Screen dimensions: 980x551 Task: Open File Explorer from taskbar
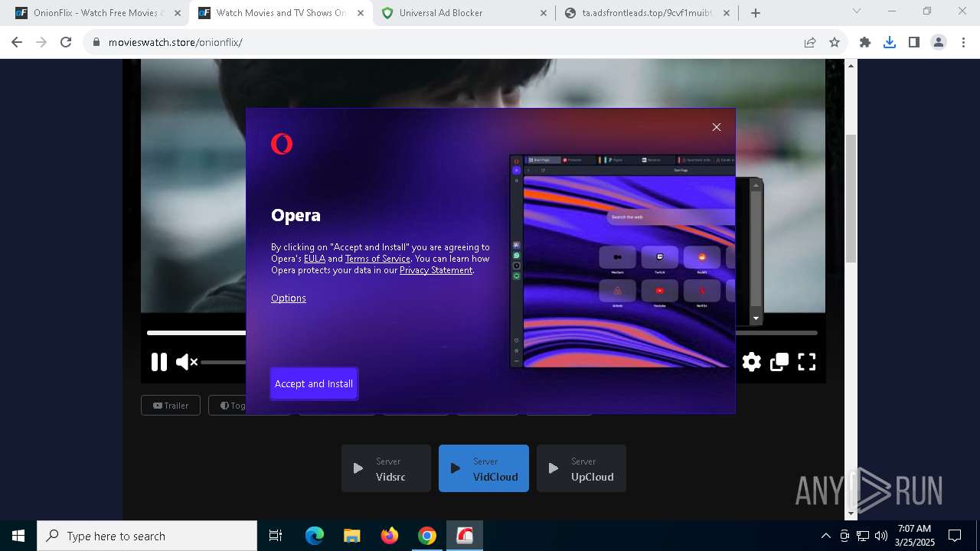[352, 536]
